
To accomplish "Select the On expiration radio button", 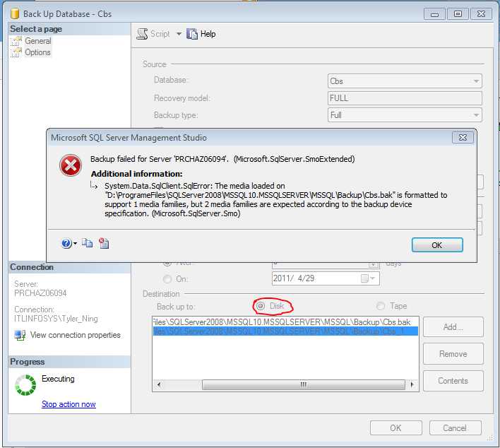I will [167, 279].
